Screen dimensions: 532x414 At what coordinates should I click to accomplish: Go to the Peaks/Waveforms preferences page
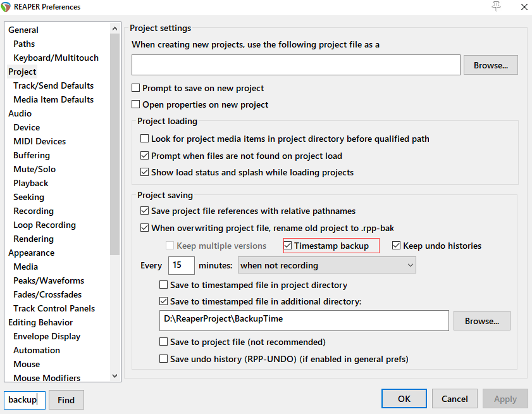(x=48, y=280)
